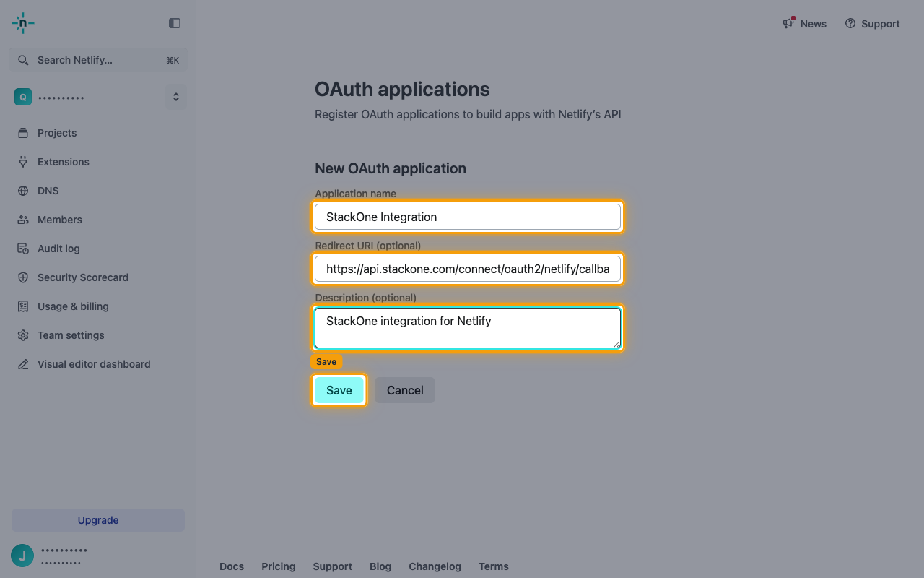Open the Blog footer link
Screen dimensions: 924x578
(380, 566)
